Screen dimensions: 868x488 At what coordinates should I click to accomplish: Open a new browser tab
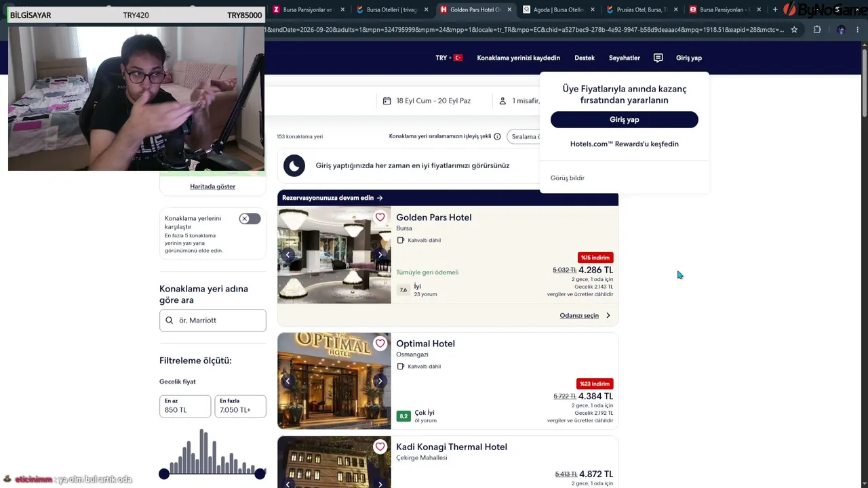coord(775,9)
